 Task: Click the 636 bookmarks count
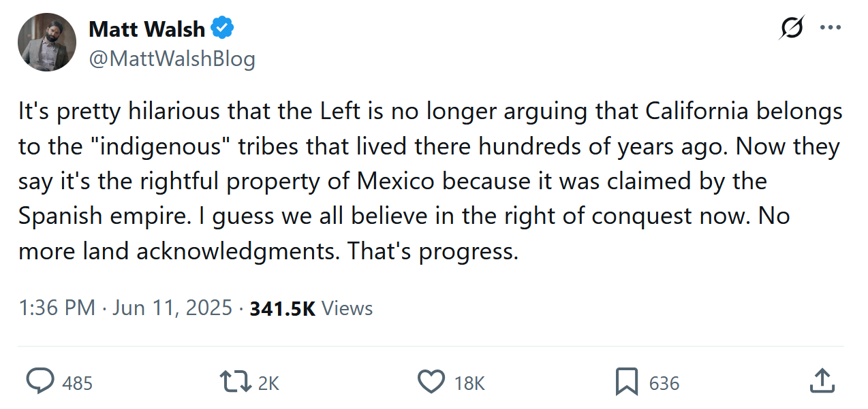click(664, 383)
